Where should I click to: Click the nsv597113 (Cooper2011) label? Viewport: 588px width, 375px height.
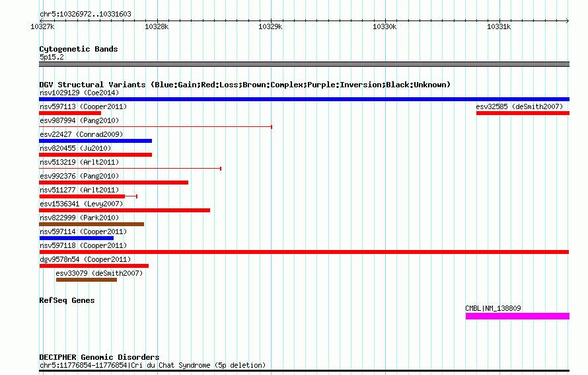coord(83,106)
